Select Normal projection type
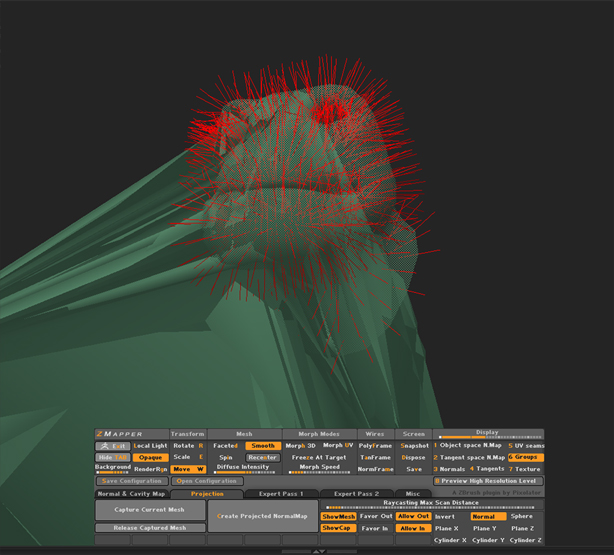 (x=488, y=517)
